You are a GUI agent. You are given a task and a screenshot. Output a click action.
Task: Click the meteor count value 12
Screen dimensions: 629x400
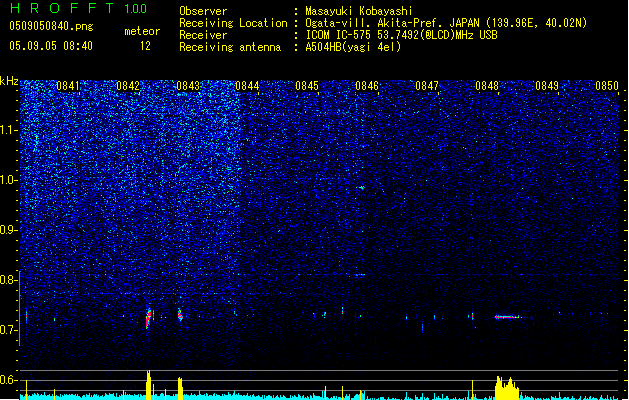coord(145,46)
